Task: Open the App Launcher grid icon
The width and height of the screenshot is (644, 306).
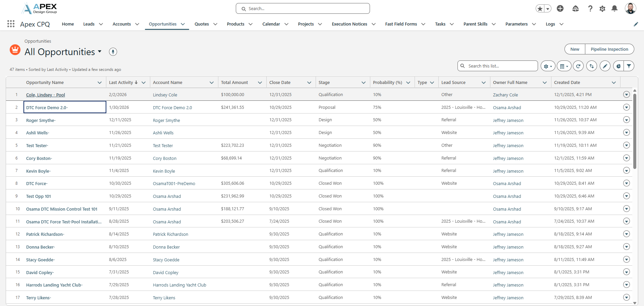Action: pyautogui.click(x=11, y=24)
